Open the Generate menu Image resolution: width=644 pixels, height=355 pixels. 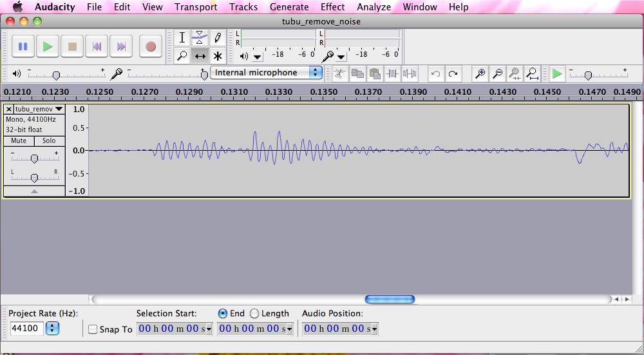tap(289, 6)
